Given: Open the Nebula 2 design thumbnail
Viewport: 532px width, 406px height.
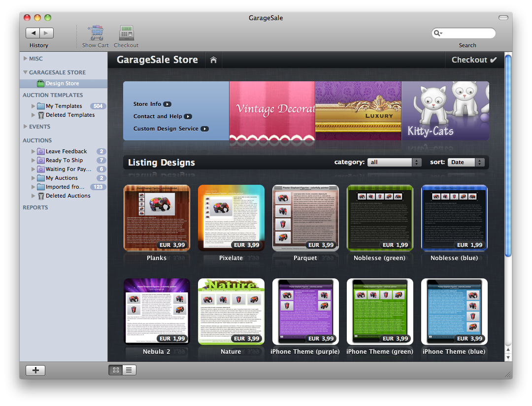Looking at the screenshot, I should point(157,311).
